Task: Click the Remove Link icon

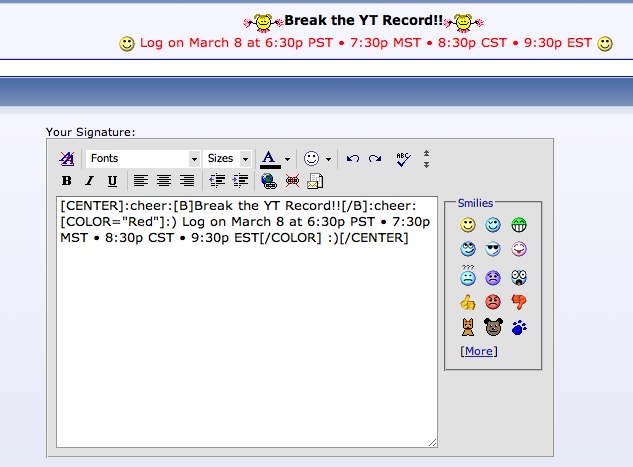Action: click(292, 181)
